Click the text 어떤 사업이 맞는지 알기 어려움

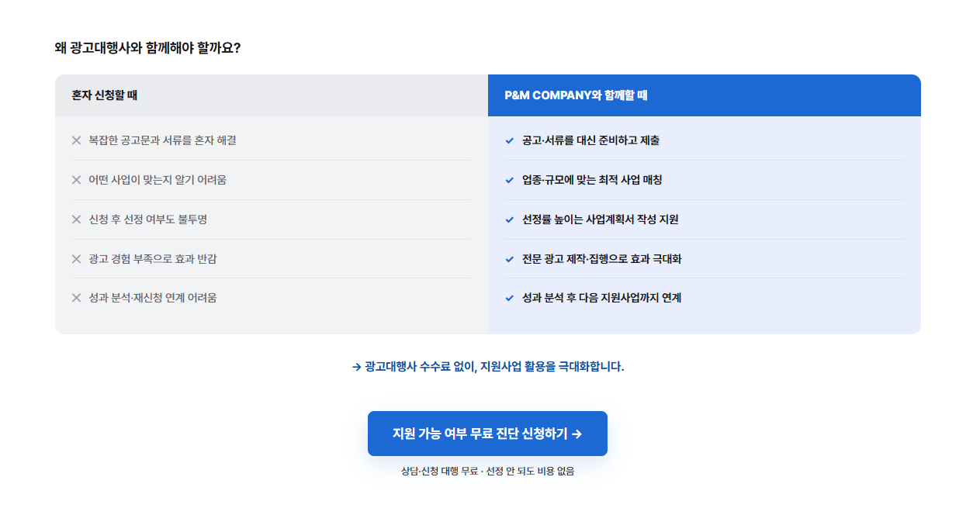click(x=158, y=180)
